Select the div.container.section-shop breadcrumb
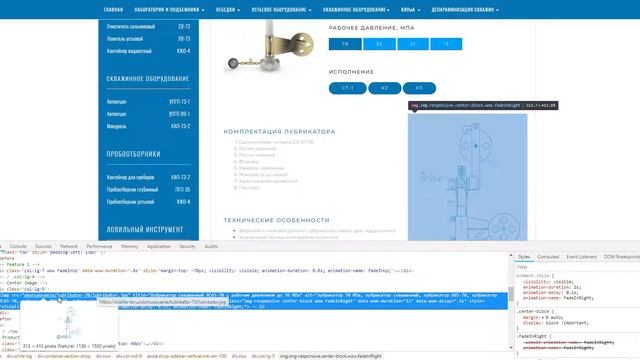 tap(64, 356)
